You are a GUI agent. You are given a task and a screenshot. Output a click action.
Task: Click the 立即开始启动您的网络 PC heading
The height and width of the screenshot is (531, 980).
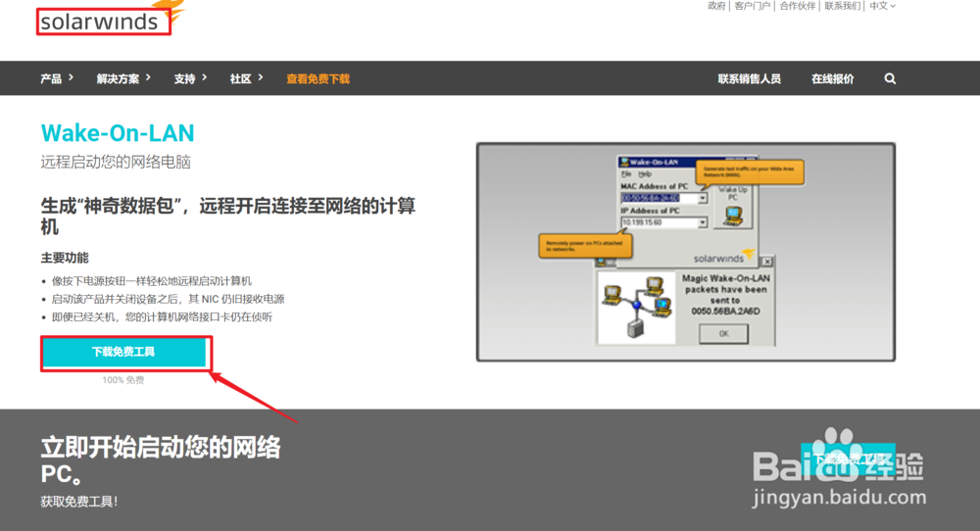[x=161, y=460]
